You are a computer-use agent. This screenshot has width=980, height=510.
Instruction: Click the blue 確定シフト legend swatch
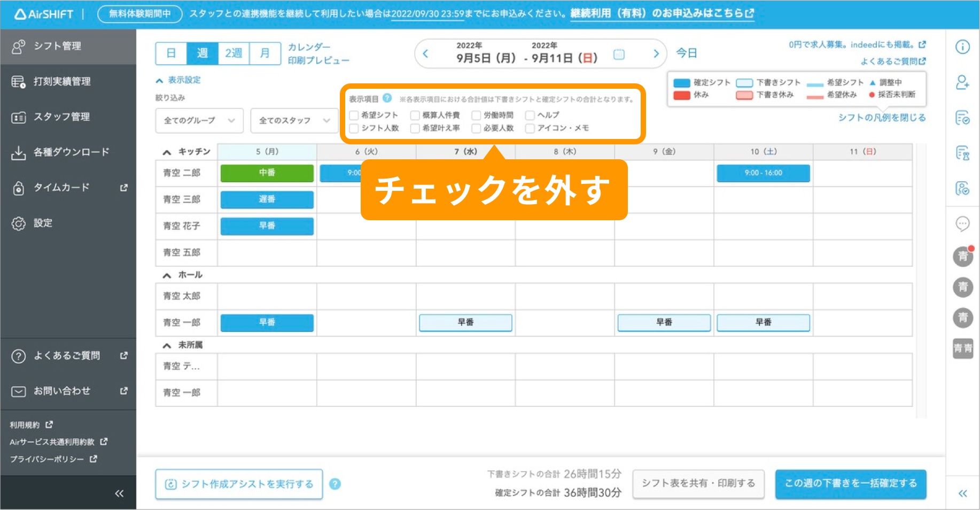click(682, 82)
